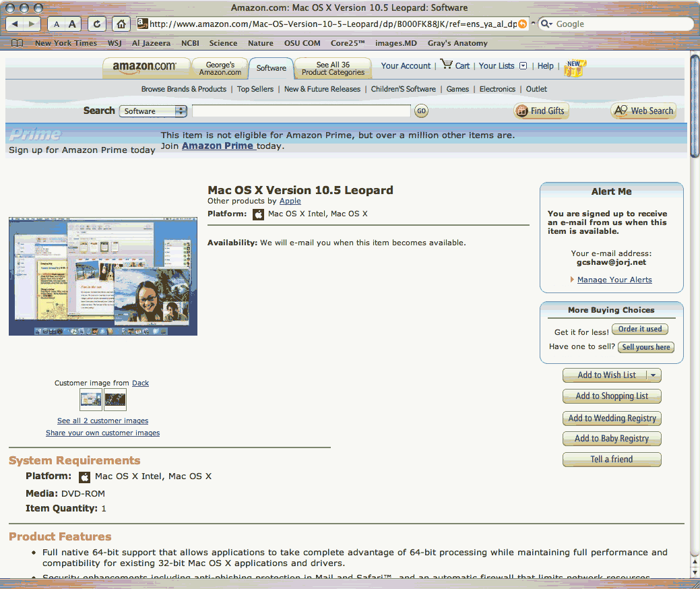Screen dimensions: 700x589
Task: Click Add to Baby Registry button
Action: coord(612,439)
